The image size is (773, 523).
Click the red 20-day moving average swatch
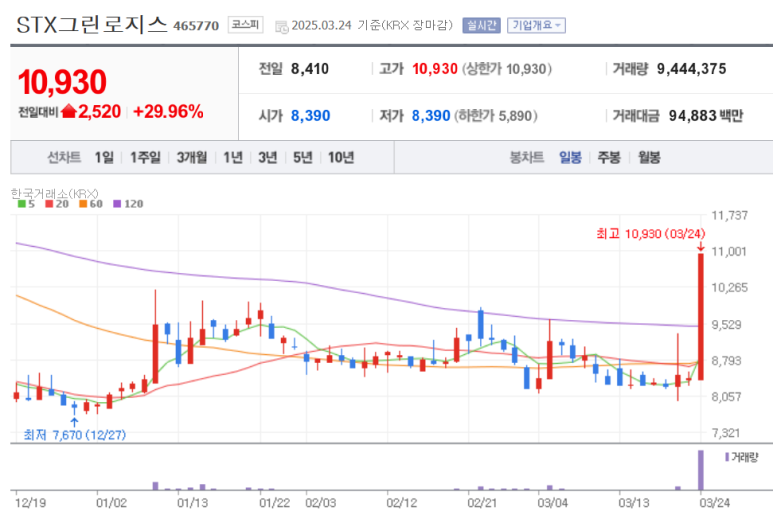[49, 204]
